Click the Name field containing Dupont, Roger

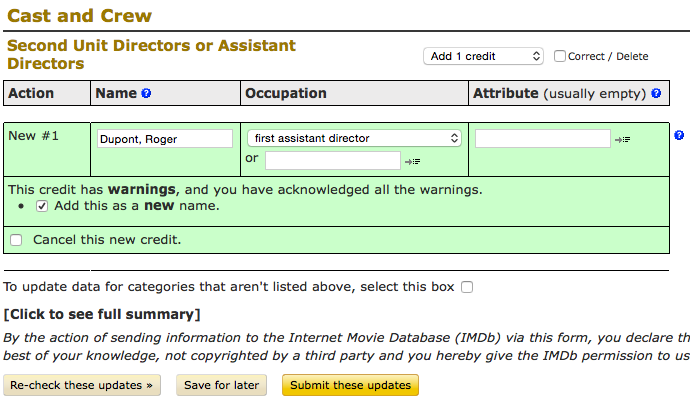(164, 139)
